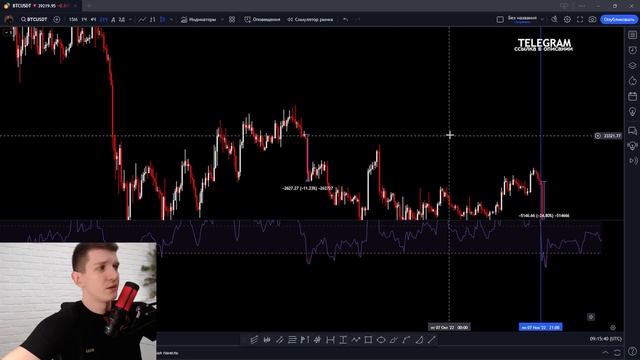Open the indicator templates grid icon

pyautogui.click(x=232, y=20)
